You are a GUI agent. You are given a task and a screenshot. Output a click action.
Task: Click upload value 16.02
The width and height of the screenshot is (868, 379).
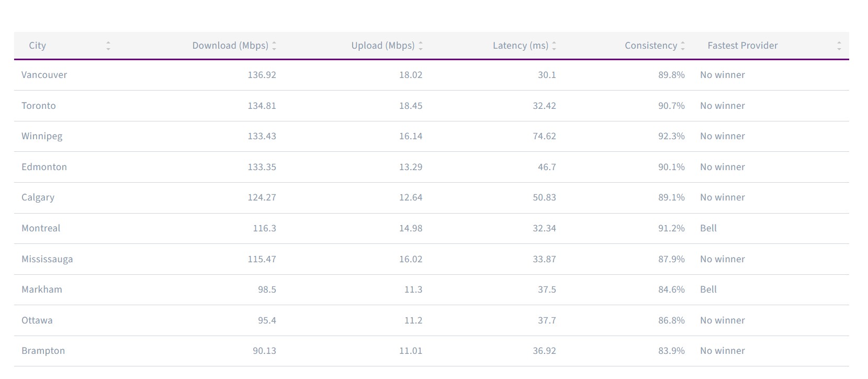coord(411,259)
